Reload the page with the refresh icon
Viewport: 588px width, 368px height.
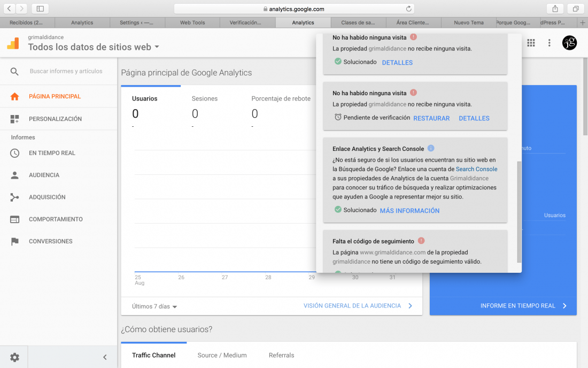[x=409, y=9]
